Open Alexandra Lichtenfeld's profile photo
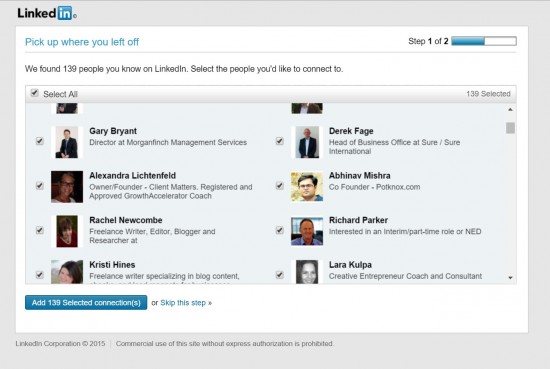 [67, 187]
